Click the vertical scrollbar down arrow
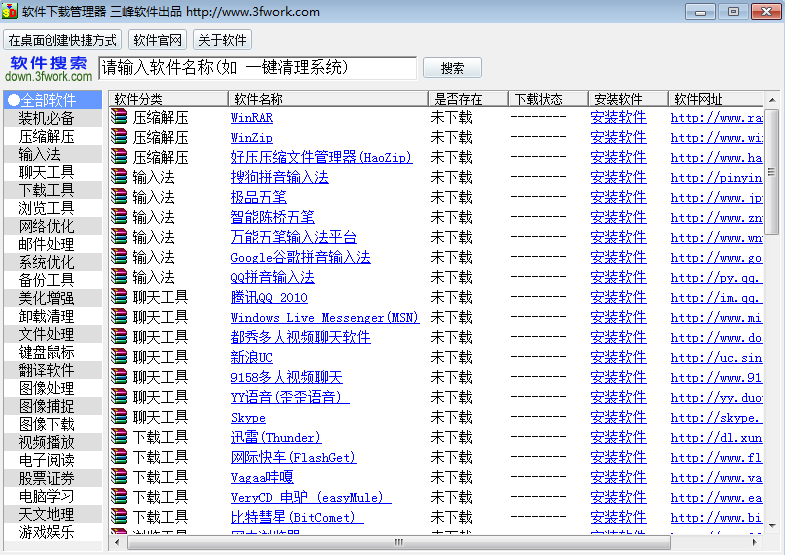Screen dimensions: 785x555 (x=772, y=525)
